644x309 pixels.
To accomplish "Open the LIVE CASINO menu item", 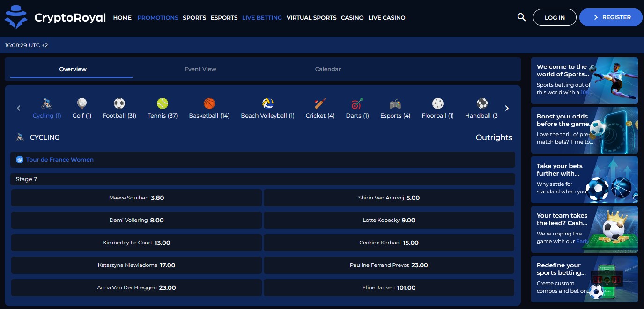I will click(387, 18).
